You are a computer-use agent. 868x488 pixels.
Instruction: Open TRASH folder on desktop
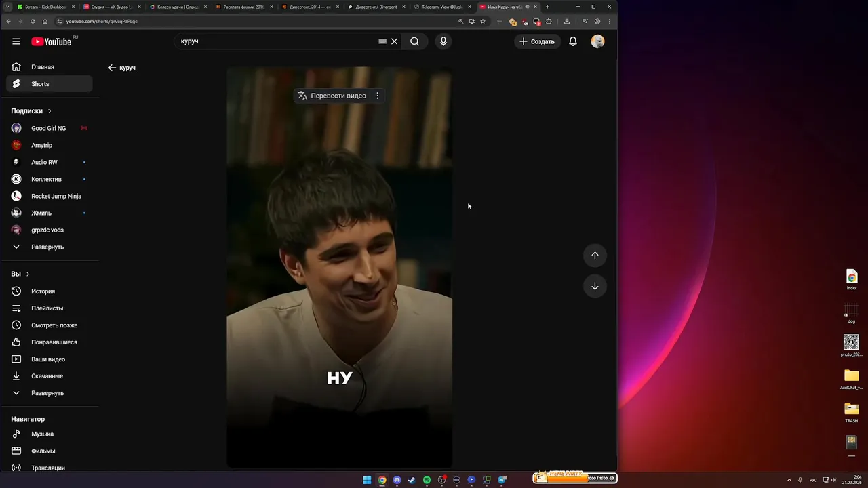click(851, 412)
